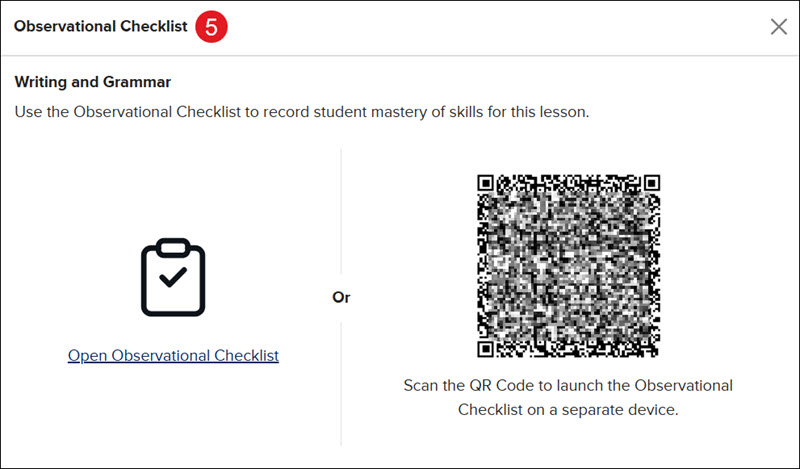Click the checkmark inside the clipboard
The height and width of the screenshot is (469, 800).
[173, 277]
